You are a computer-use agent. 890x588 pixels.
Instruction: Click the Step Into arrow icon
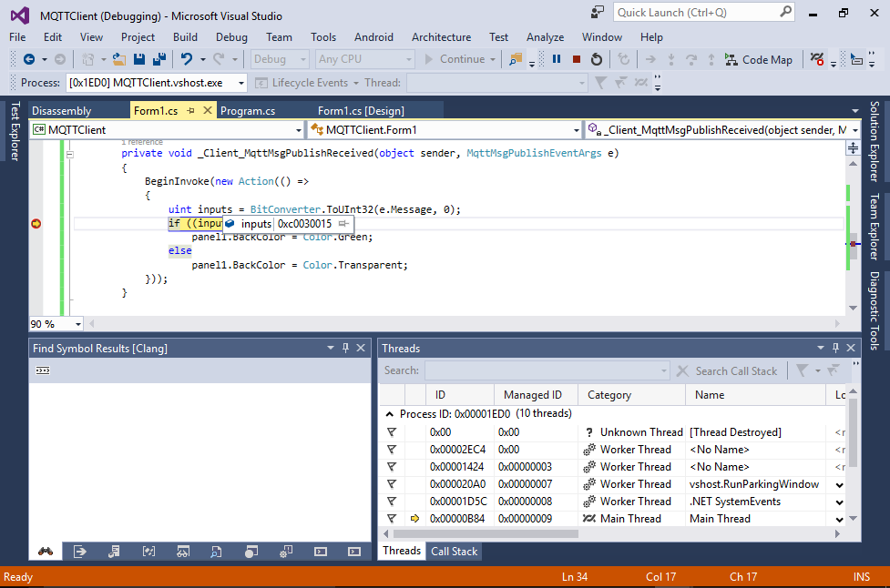click(670, 59)
